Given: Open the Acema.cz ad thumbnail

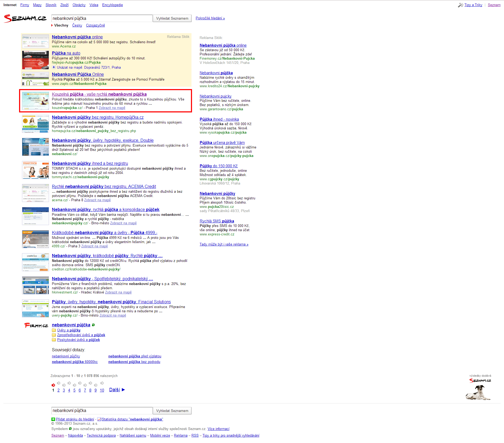Looking at the screenshot, I should pos(35,41).
